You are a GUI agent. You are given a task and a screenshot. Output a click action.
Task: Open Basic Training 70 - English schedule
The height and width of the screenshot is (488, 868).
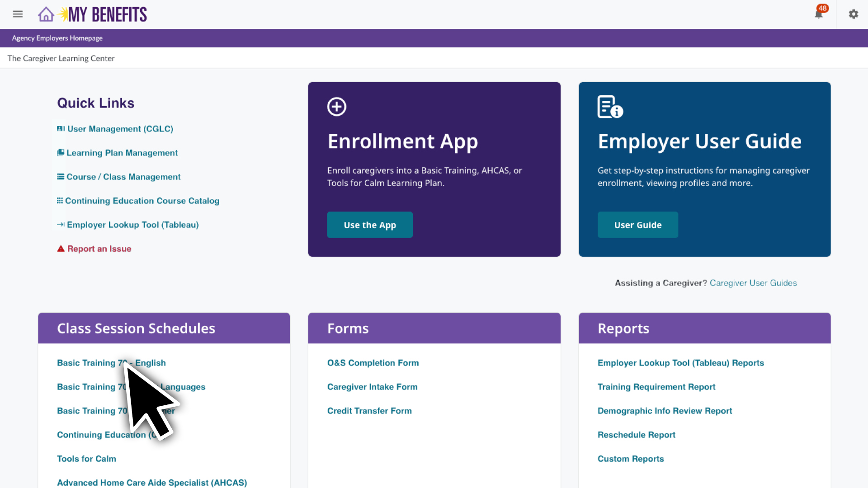tap(111, 363)
